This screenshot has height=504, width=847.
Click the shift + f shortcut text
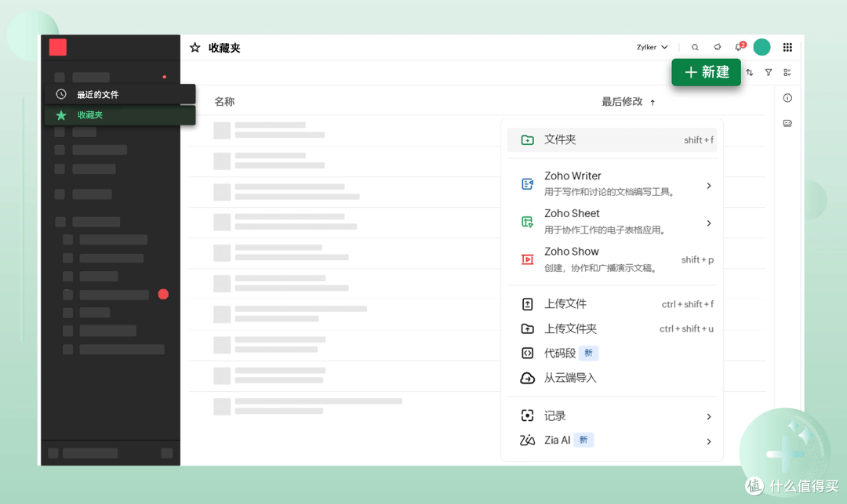coord(699,140)
